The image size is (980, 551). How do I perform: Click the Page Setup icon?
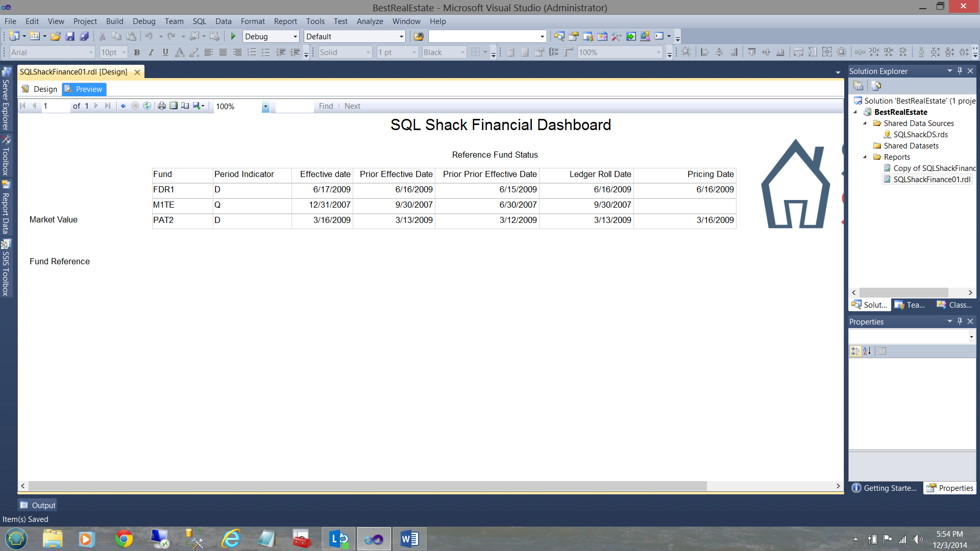tap(185, 106)
